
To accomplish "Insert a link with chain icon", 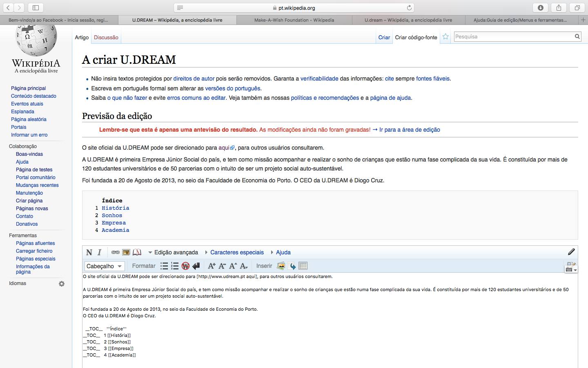I will pos(116,252).
